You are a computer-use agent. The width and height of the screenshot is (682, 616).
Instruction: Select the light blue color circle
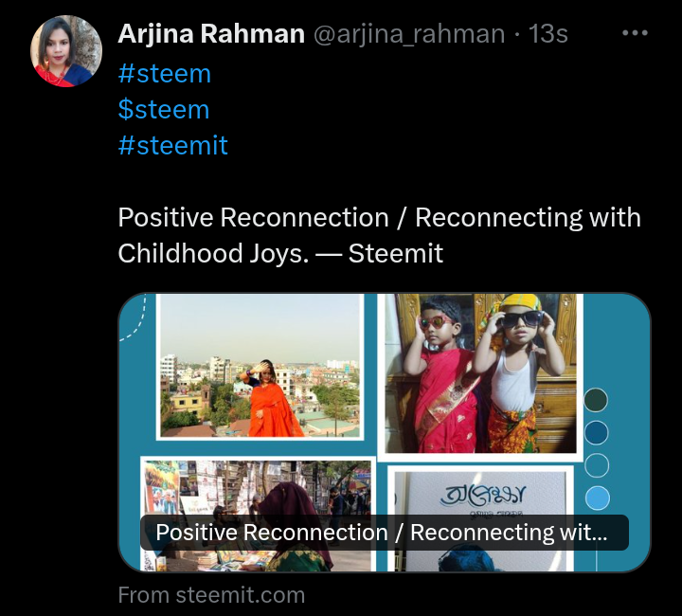click(x=597, y=498)
